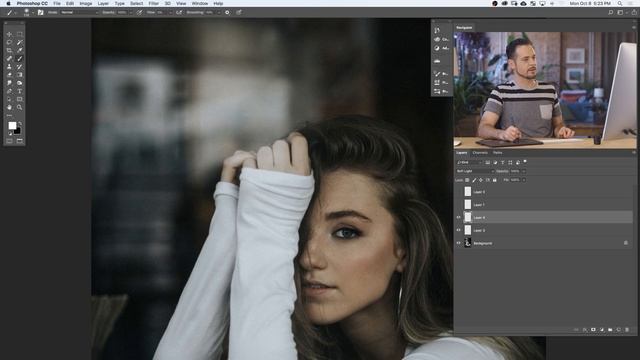Open the Soft Light blend mode dropdown
The width and height of the screenshot is (640, 360).
(475, 171)
